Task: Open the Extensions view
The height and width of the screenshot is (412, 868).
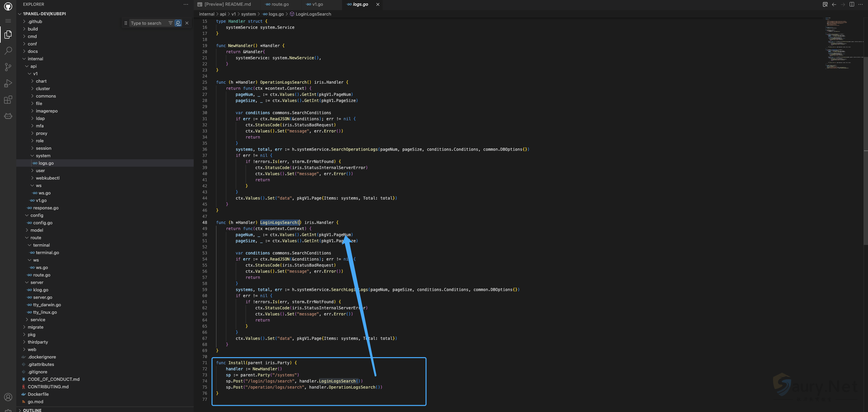Action: coord(8,100)
